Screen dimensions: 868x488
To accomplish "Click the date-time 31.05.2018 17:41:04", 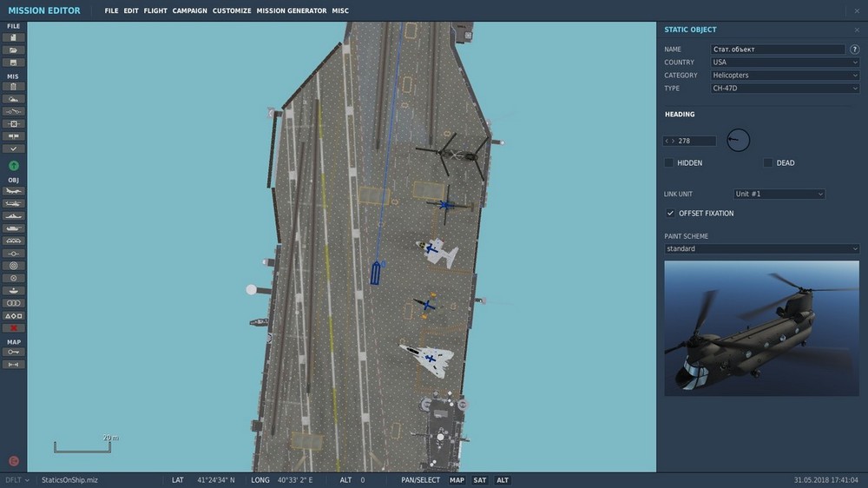I will coord(826,480).
